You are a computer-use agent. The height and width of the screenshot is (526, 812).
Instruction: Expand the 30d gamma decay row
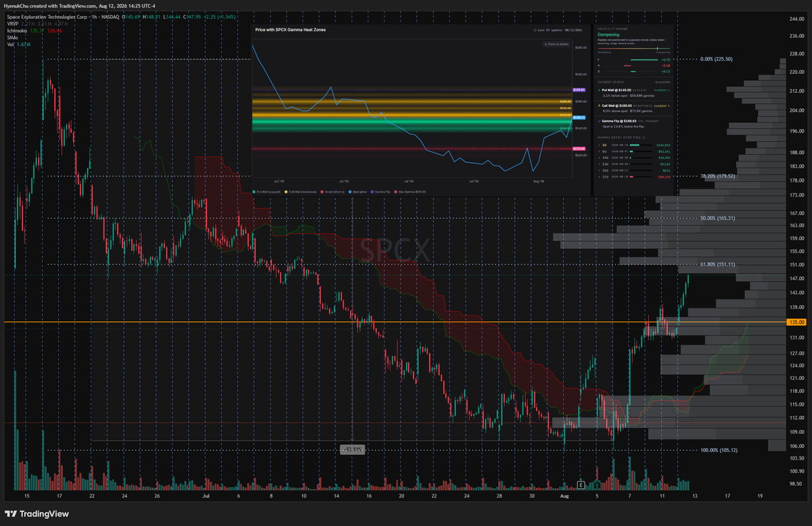coord(634,170)
